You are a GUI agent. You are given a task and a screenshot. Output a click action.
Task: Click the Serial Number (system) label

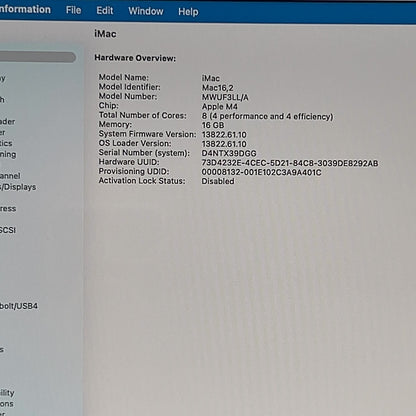pyautogui.click(x=144, y=153)
